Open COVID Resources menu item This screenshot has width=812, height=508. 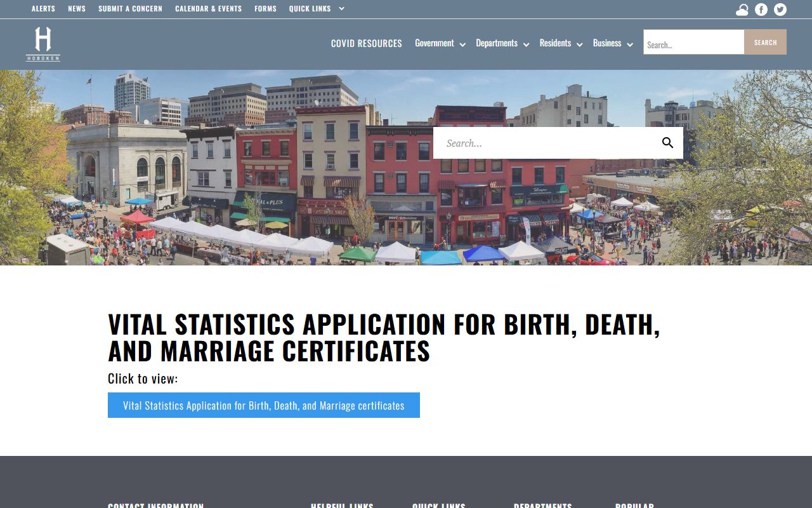[367, 43]
